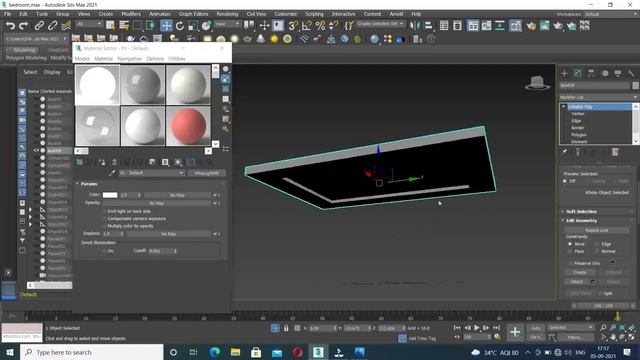The height and width of the screenshot is (360, 640).
Task: Open the Motion tab in command panel
Action: (605, 73)
